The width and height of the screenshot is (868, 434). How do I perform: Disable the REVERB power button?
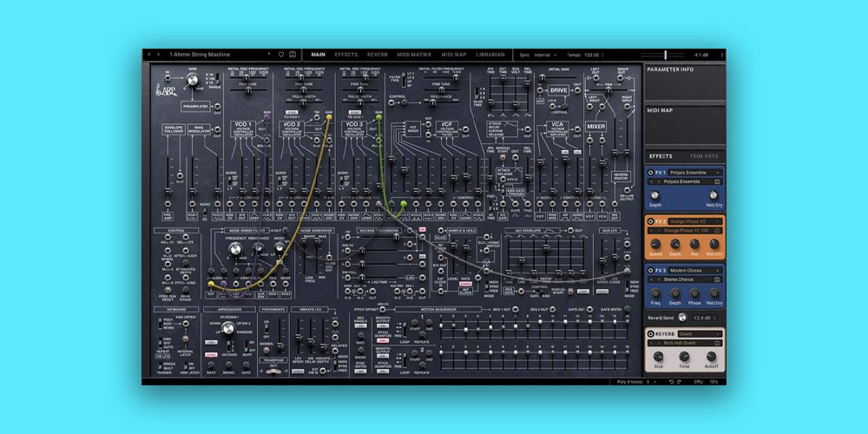pos(651,334)
